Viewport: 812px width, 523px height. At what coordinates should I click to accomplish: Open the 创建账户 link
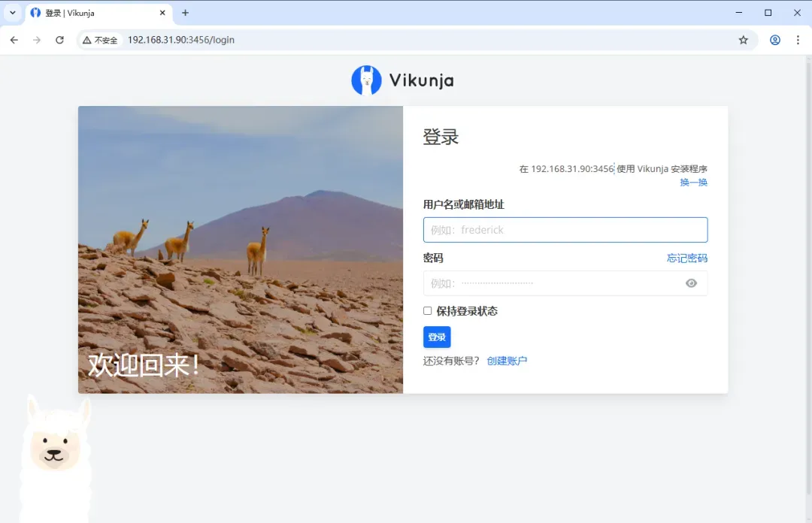pos(507,361)
